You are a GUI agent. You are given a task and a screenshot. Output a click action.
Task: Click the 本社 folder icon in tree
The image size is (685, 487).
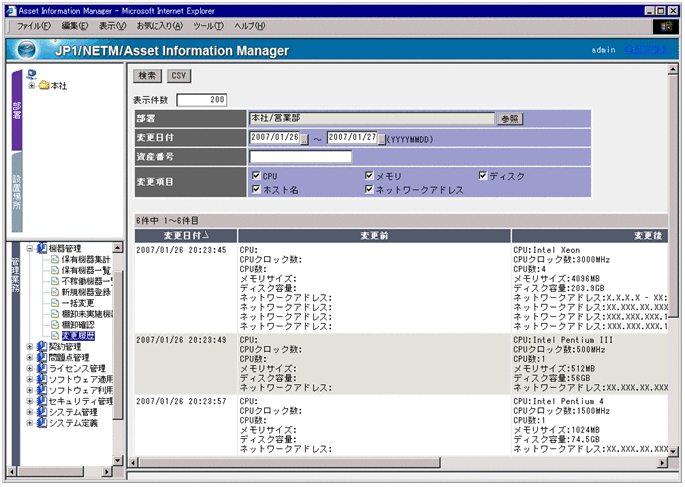pos(43,85)
